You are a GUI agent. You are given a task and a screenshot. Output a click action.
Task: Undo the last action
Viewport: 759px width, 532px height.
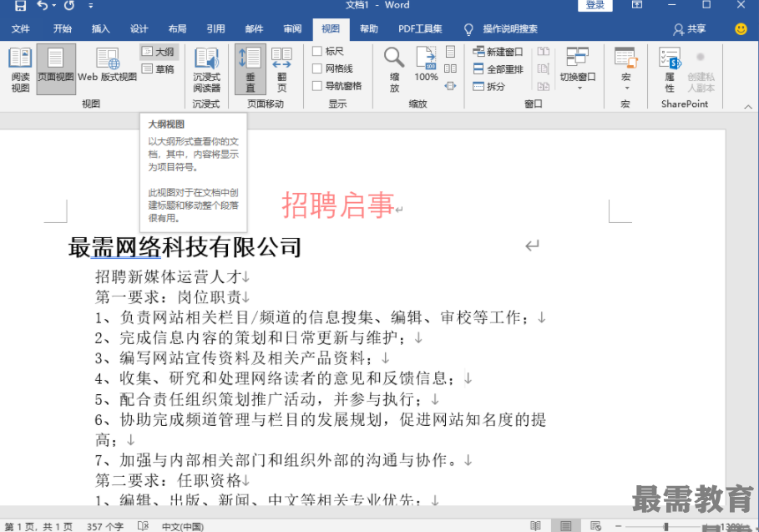[x=43, y=5]
